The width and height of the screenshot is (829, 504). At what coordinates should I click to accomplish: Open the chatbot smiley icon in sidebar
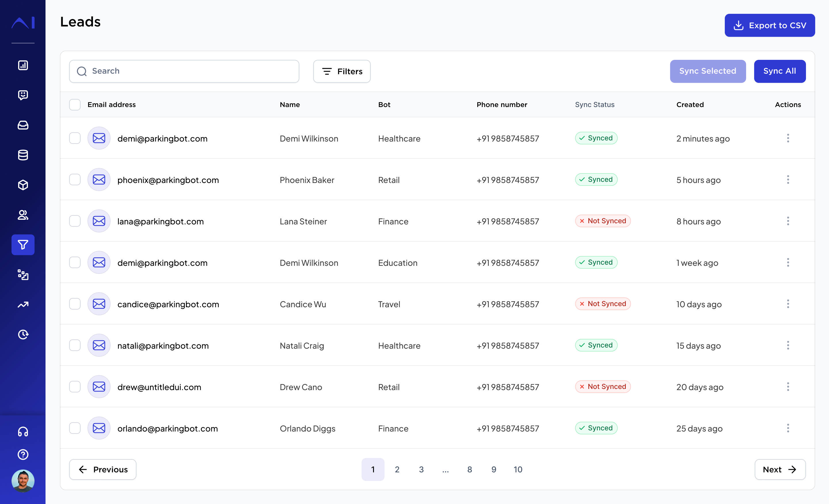(x=23, y=95)
